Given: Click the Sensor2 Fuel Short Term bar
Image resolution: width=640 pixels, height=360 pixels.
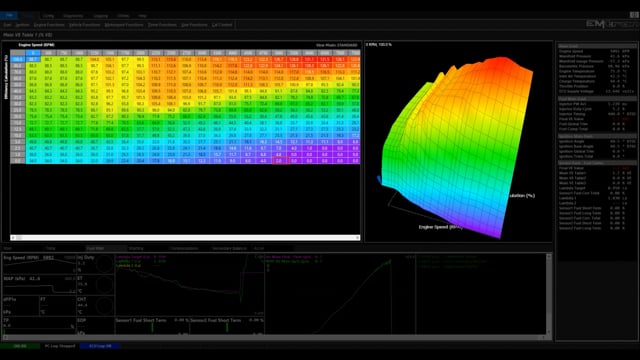Looking at the screenshot, I should coord(227,326).
